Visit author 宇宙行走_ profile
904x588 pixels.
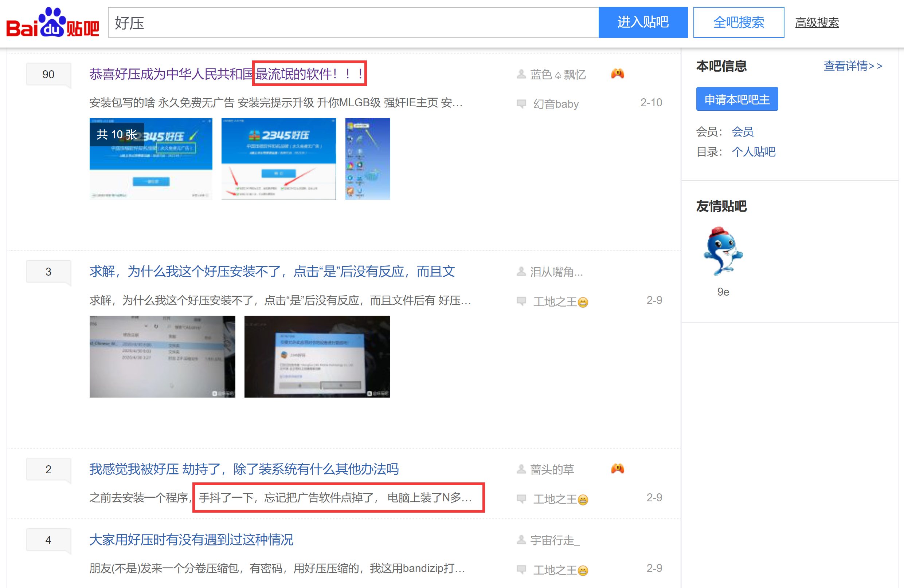point(555,540)
